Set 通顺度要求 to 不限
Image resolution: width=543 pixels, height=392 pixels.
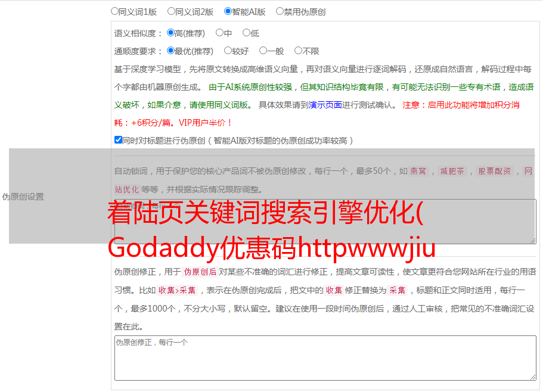[x=298, y=51]
